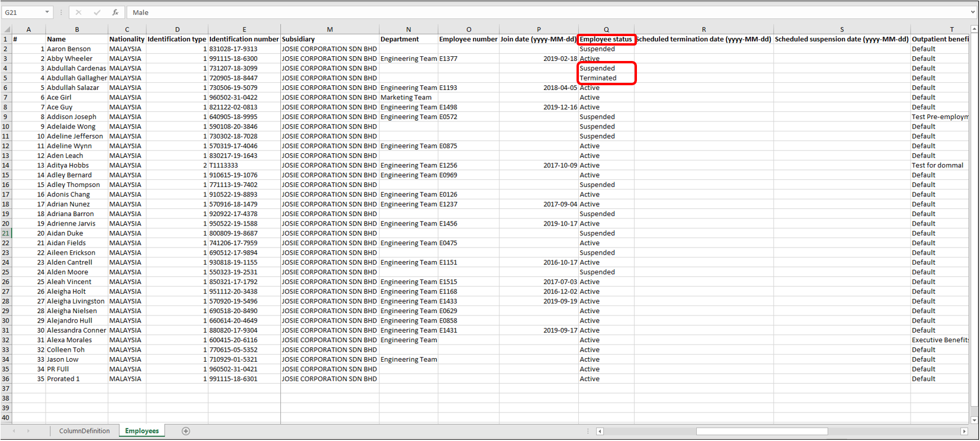Select the Employee status header cell

[x=606, y=39]
